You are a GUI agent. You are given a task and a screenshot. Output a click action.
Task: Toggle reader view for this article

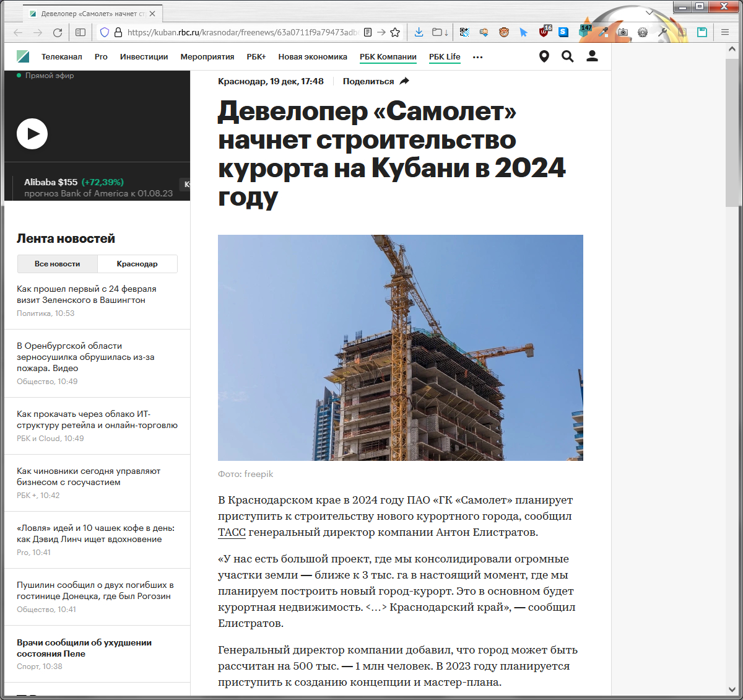[368, 32]
